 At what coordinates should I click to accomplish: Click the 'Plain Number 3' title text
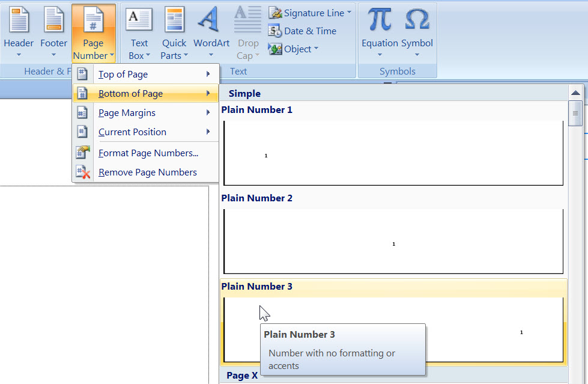click(x=256, y=287)
